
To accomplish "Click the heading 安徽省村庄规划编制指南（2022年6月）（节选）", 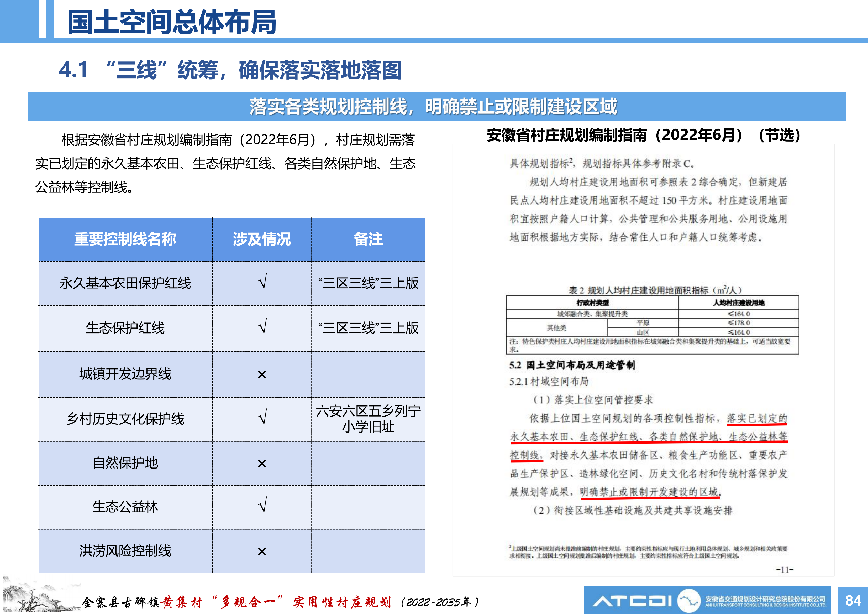I will 643,135.
